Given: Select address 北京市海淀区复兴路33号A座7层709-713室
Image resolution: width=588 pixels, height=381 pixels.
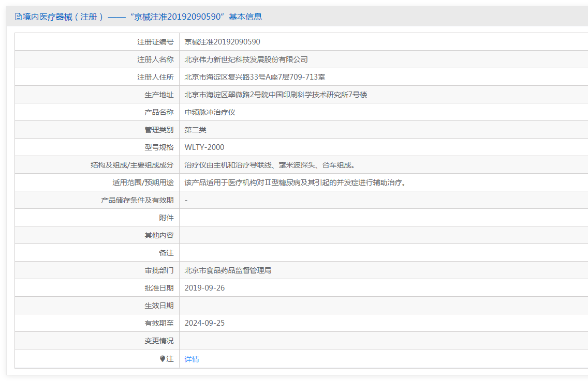Looking at the screenshot, I should point(255,77).
